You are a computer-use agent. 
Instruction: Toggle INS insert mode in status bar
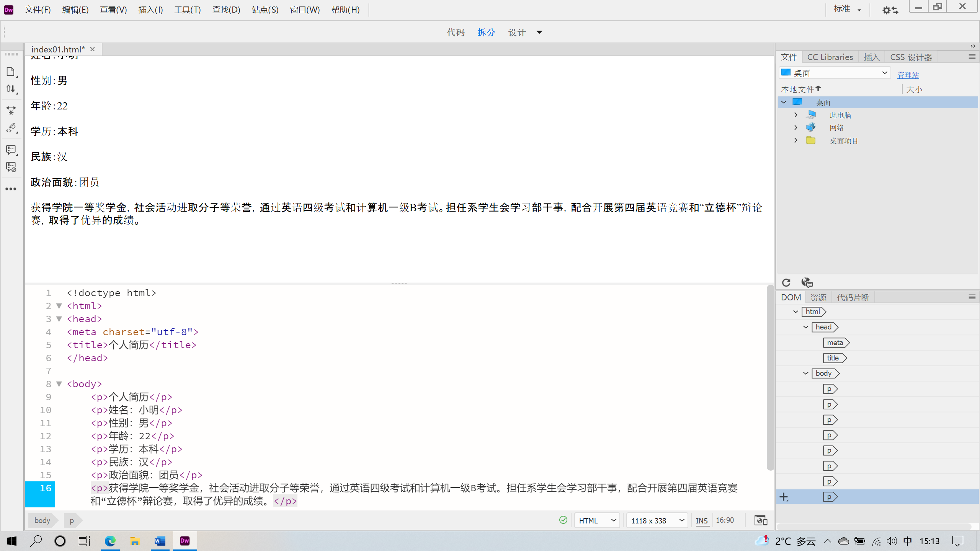click(702, 520)
